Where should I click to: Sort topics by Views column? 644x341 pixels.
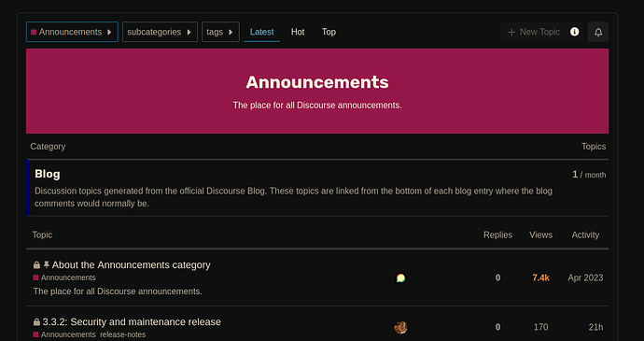[x=540, y=234]
